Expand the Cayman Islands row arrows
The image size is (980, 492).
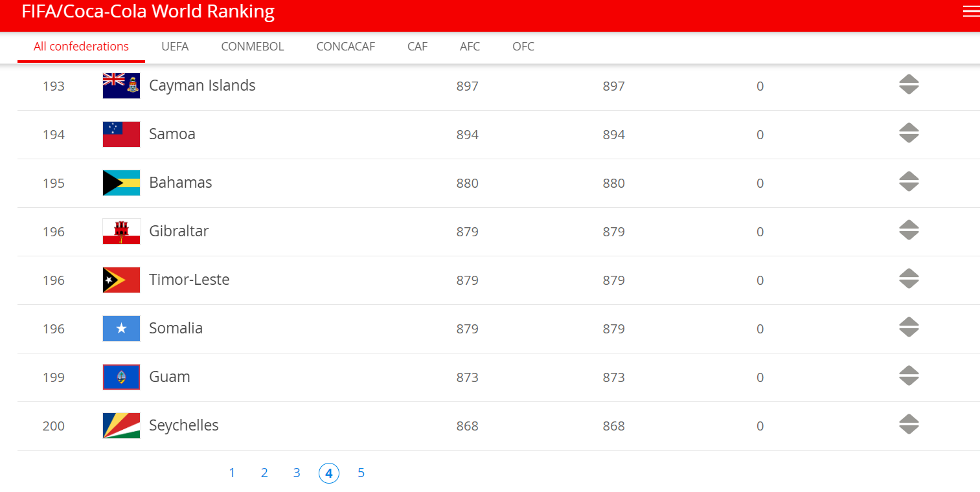point(909,85)
